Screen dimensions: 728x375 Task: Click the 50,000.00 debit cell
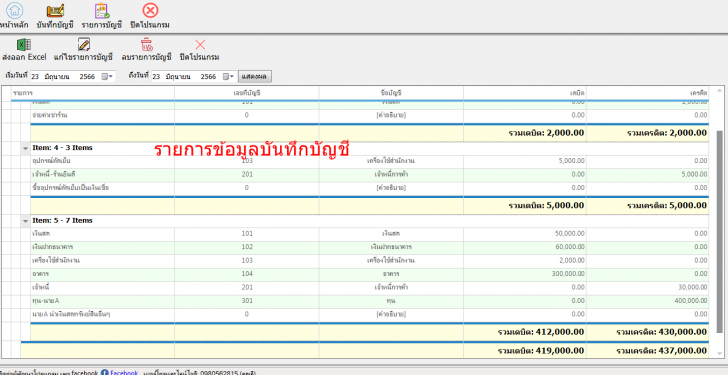tap(525, 233)
